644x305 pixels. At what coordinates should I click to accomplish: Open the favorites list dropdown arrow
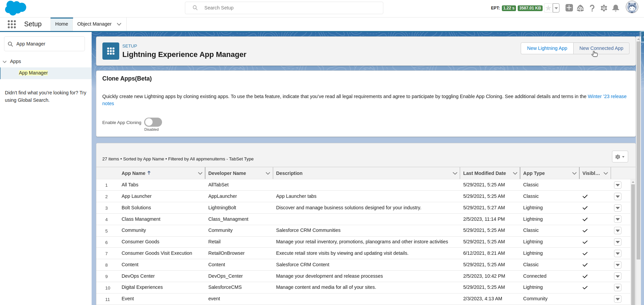coord(556,8)
